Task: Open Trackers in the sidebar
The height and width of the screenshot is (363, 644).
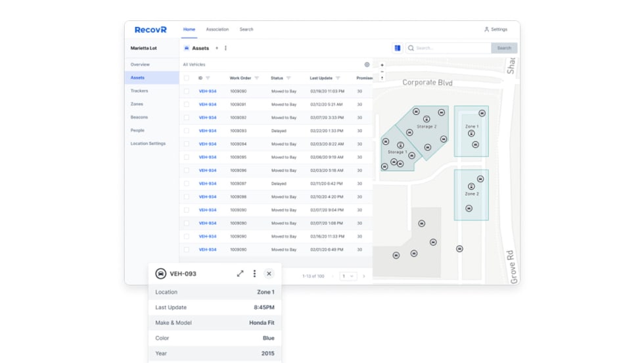Action: coord(139,91)
